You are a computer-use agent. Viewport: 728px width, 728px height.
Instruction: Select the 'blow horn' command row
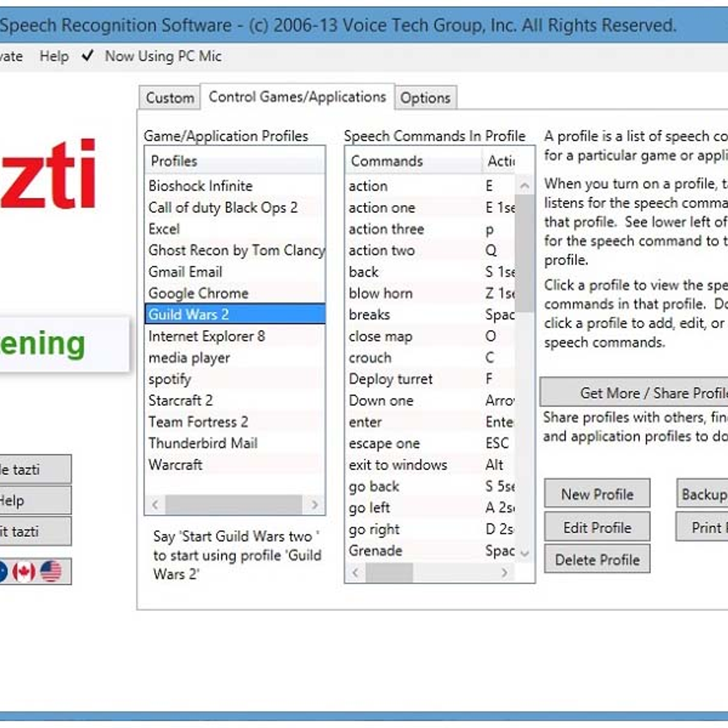(x=430, y=293)
